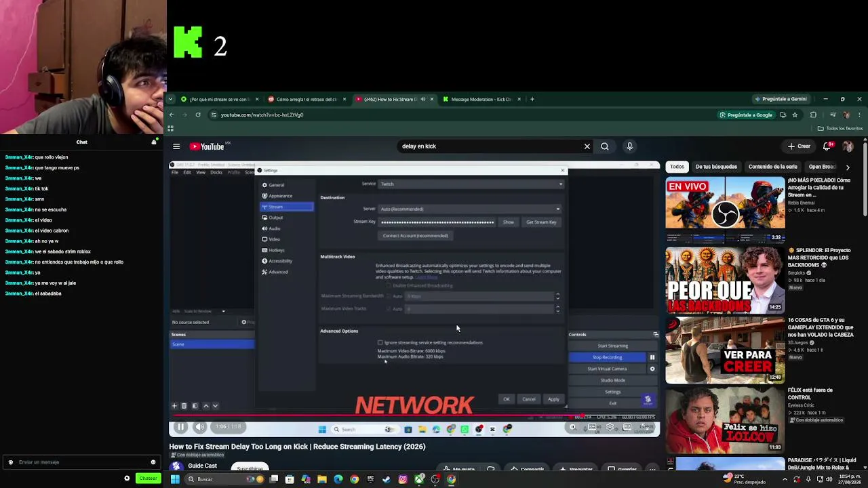Click Pregúntale a Gemini button

pos(781,100)
